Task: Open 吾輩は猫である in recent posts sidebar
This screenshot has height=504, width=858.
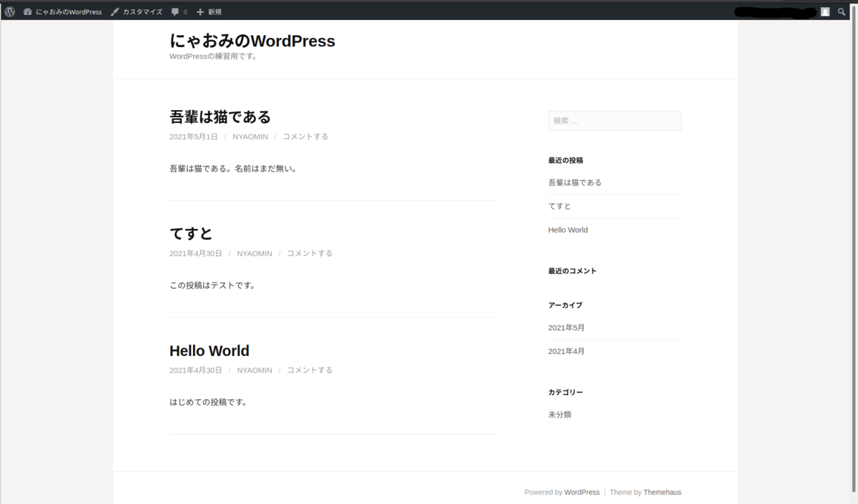Action: tap(575, 183)
